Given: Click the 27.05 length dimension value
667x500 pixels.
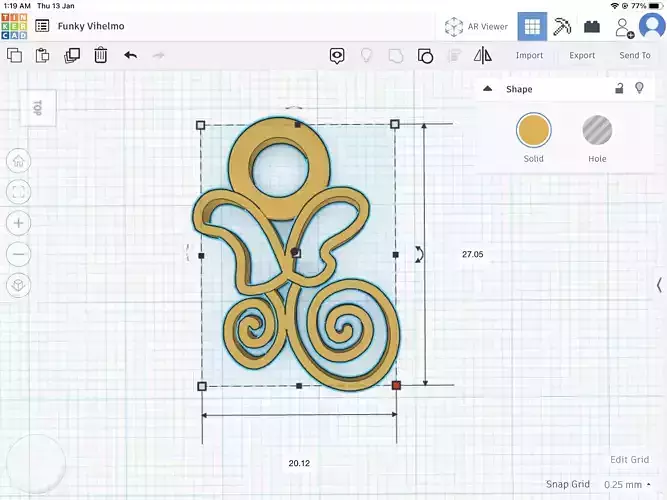Looking at the screenshot, I should [473, 254].
